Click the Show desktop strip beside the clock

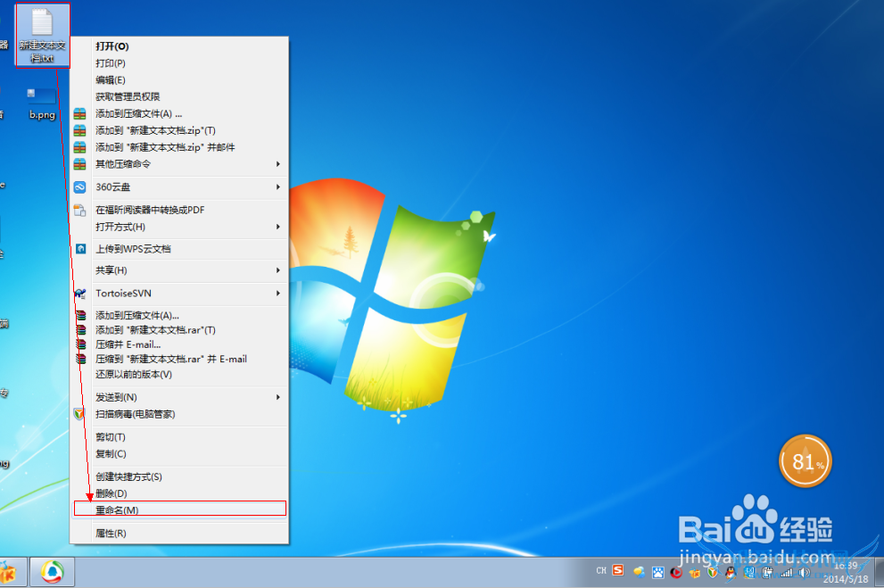[879, 573]
